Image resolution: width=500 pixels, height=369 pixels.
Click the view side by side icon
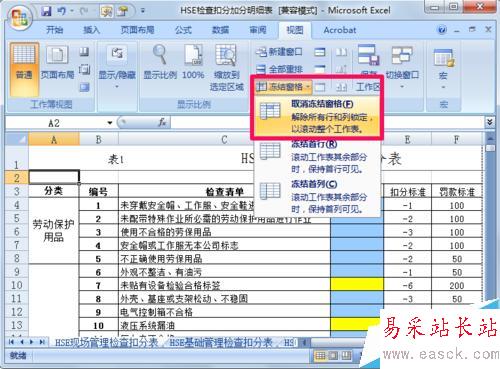341,52
